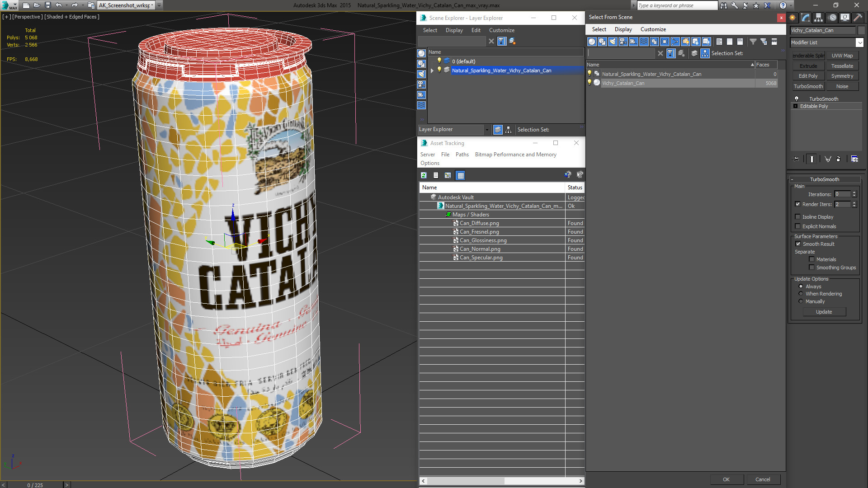Click the Update button in TurboSmooth rollout
The height and width of the screenshot is (488, 868).
point(824,312)
